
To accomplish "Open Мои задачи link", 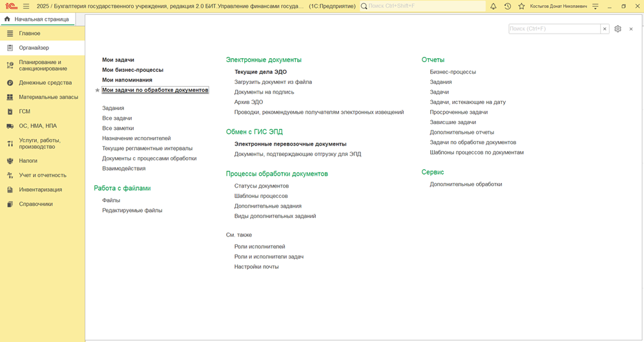I will (118, 59).
